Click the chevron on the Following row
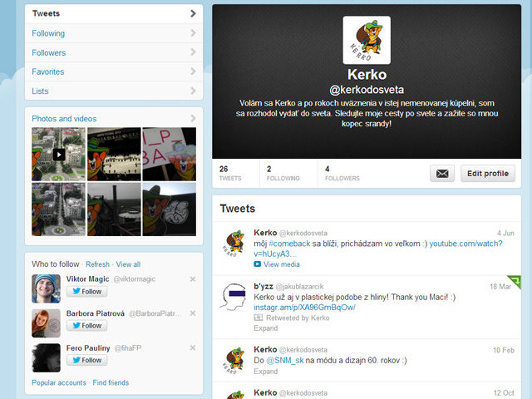 pyautogui.click(x=193, y=33)
